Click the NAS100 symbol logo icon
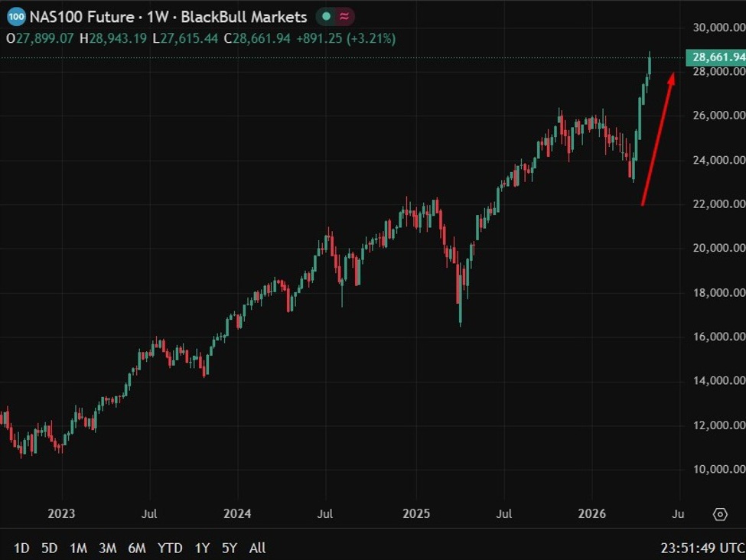The width and height of the screenshot is (746, 560). click(x=16, y=17)
